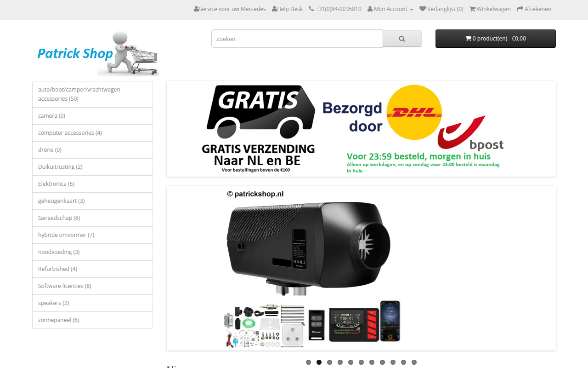Select Refurbished (4) category
The height and width of the screenshot is (368, 588).
[x=92, y=269]
